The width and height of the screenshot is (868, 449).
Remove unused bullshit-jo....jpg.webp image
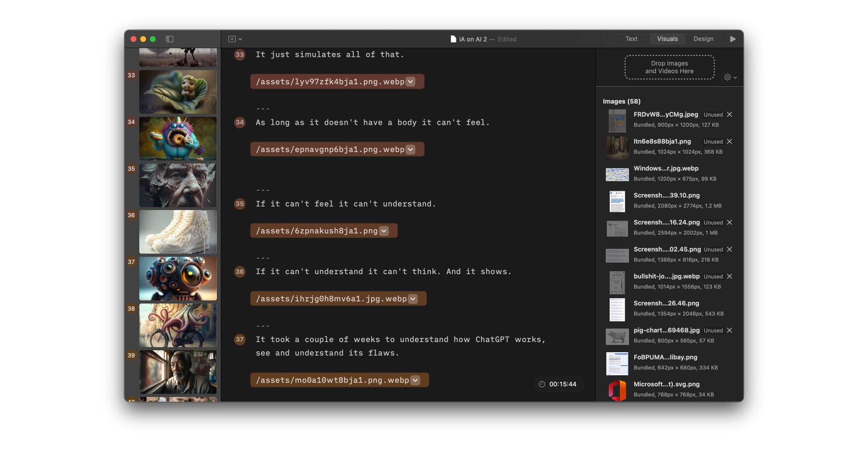(x=730, y=277)
